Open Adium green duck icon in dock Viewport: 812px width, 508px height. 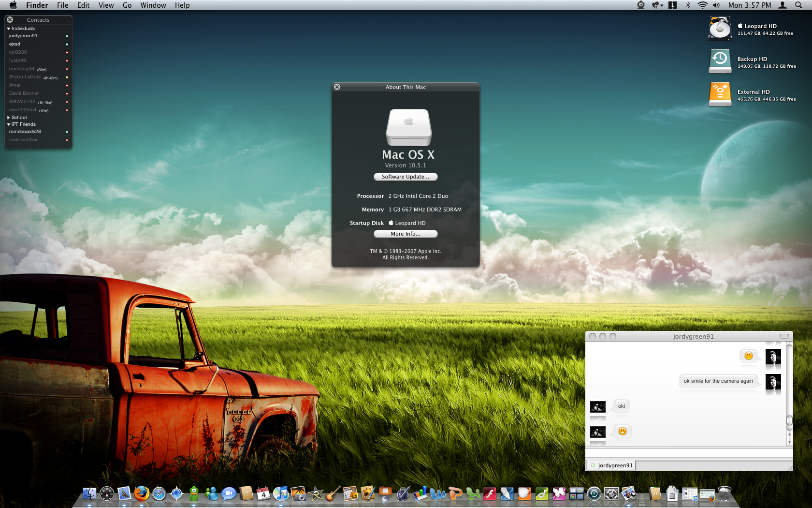coord(194,493)
